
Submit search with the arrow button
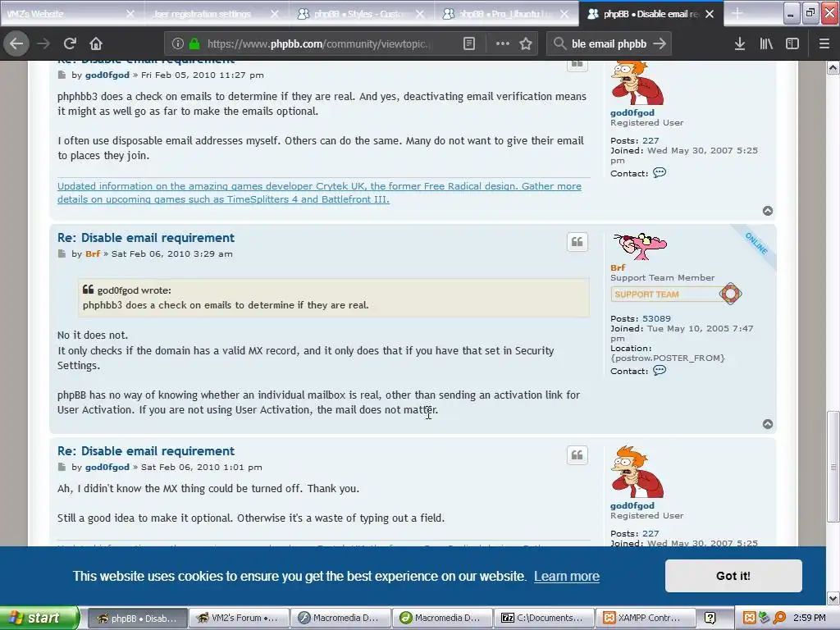pos(660,43)
